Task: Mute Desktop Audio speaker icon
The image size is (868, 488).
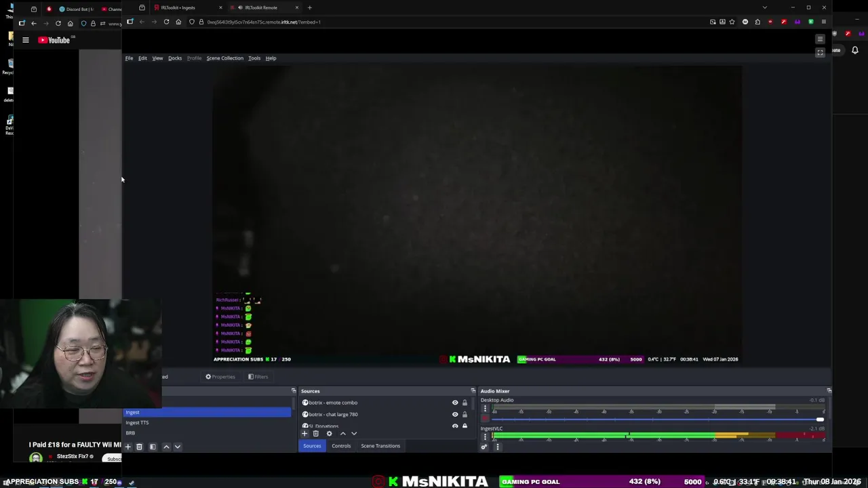Action: pos(485,419)
